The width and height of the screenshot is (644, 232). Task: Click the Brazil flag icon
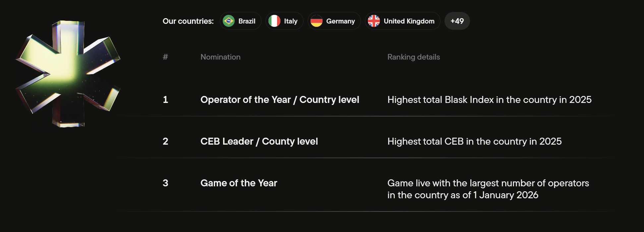point(229,21)
